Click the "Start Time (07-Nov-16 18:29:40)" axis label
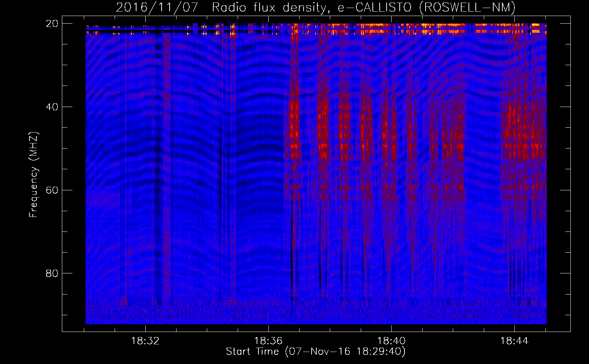This screenshot has width=589, height=364. click(316, 352)
